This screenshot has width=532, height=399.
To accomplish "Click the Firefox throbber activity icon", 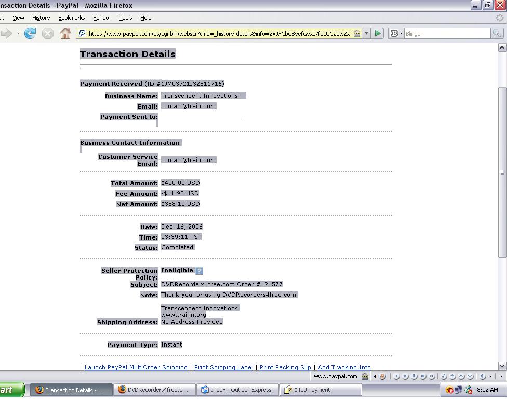I will (499, 18).
